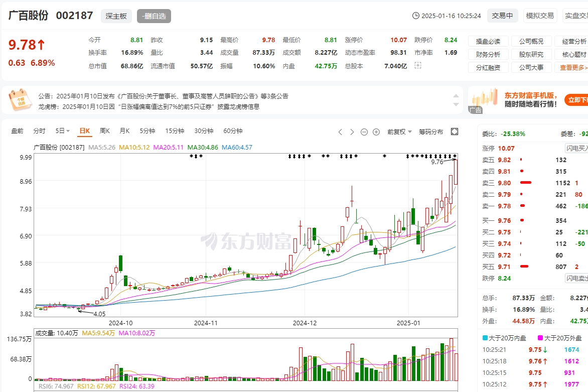Open the personal stock calendar icon

(20, 100)
